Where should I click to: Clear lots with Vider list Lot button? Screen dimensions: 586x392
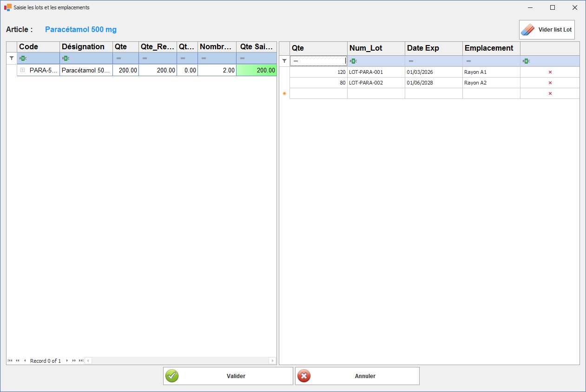[x=546, y=30]
